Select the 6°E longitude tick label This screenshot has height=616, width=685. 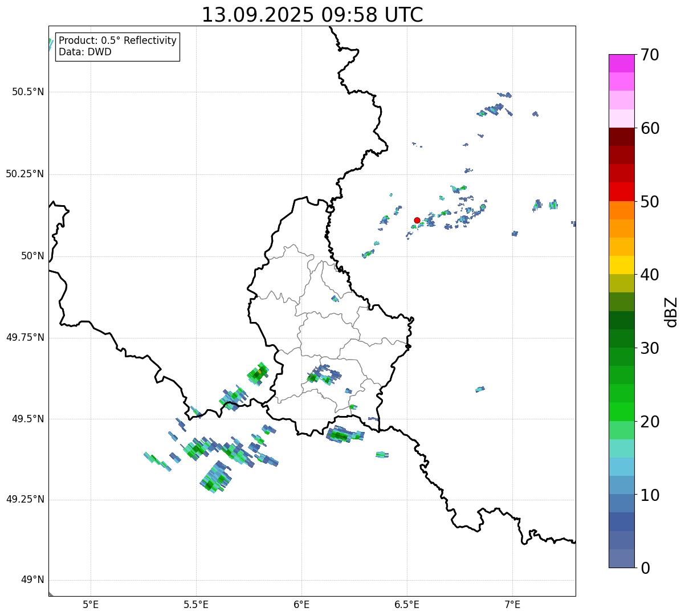coord(301,604)
